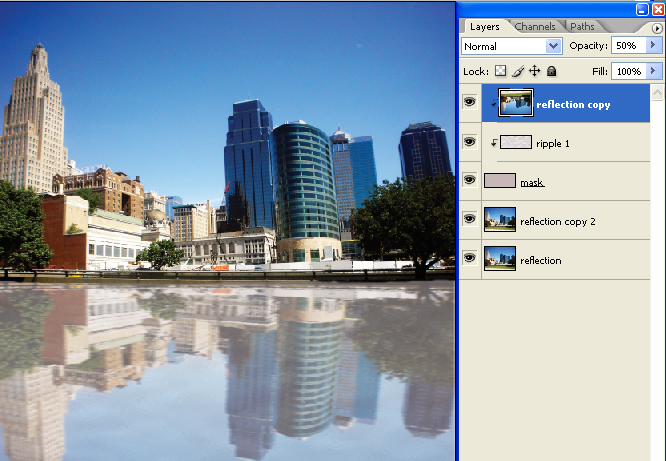The height and width of the screenshot is (461, 666).
Task: Toggle visibility of the reflection layer
Action: point(469,258)
